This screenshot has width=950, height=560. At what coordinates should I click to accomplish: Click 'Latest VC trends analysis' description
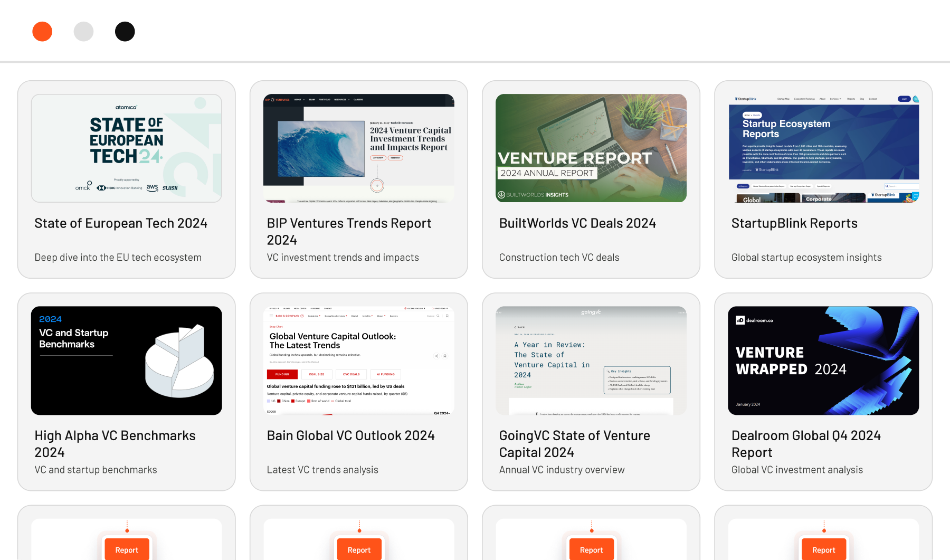pyautogui.click(x=322, y=470)
